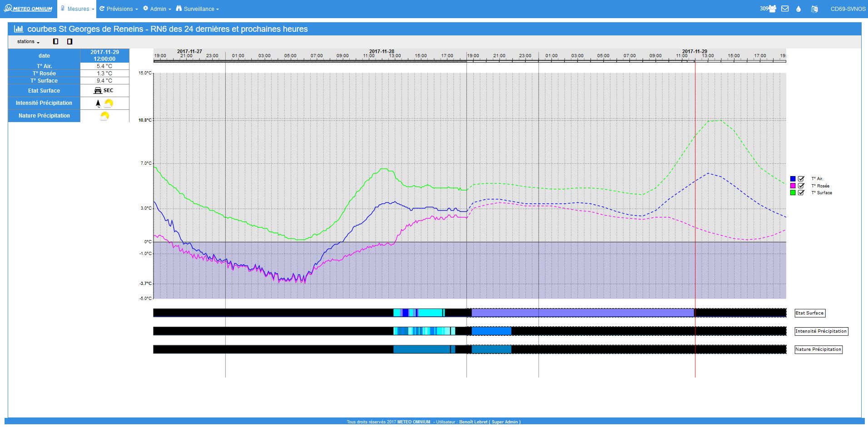
Task: Click the magenta T° Rosée color swatch
Action: tap(793, 186)
